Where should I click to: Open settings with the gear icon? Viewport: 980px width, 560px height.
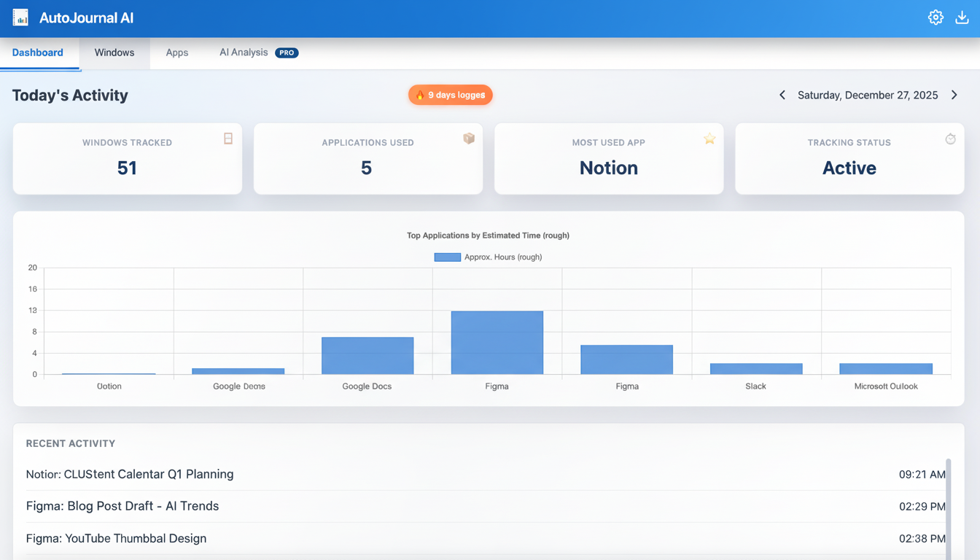[936, 17]
